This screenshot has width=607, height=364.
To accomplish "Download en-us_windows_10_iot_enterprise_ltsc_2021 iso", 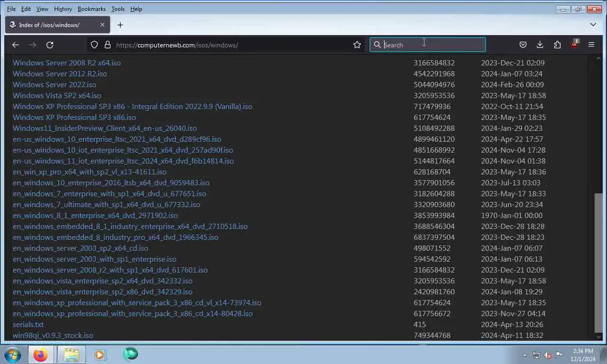I will (x=123, y=150).
